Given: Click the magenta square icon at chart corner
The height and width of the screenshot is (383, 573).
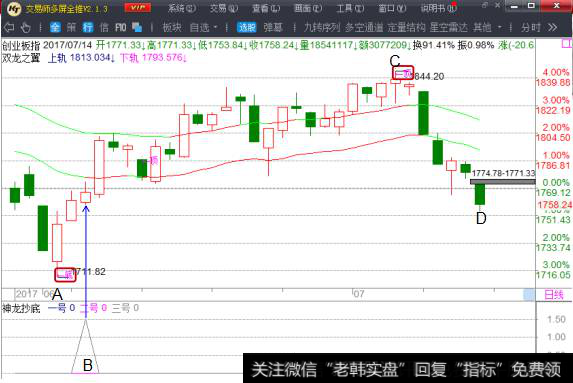Looking at the screenshot, I should click(566, 44).
